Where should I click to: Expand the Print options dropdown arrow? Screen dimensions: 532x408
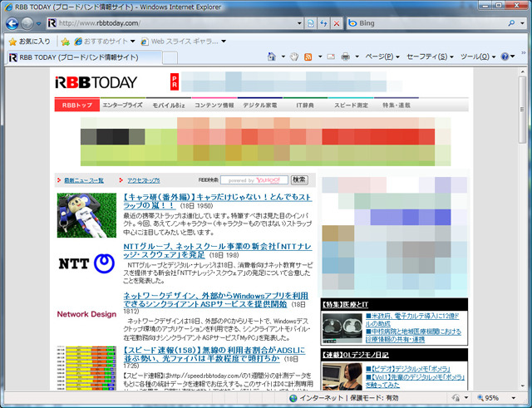point(357,57)
